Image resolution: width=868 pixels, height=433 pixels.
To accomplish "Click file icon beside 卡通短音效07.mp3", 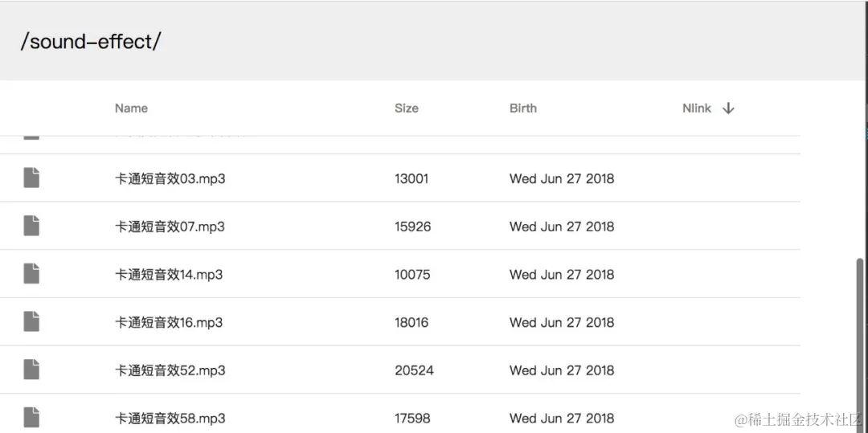I will (x=31, y=226).
